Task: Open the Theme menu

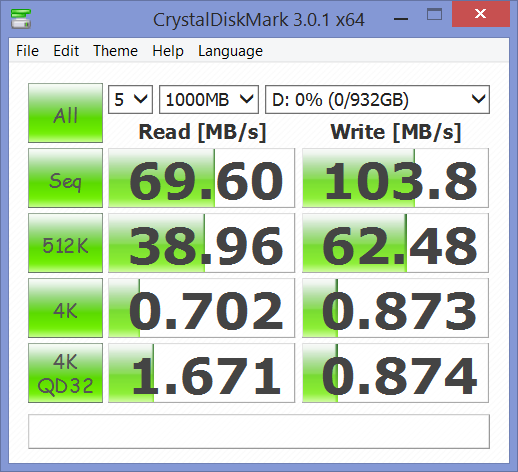Action: [x=115, y=51]
